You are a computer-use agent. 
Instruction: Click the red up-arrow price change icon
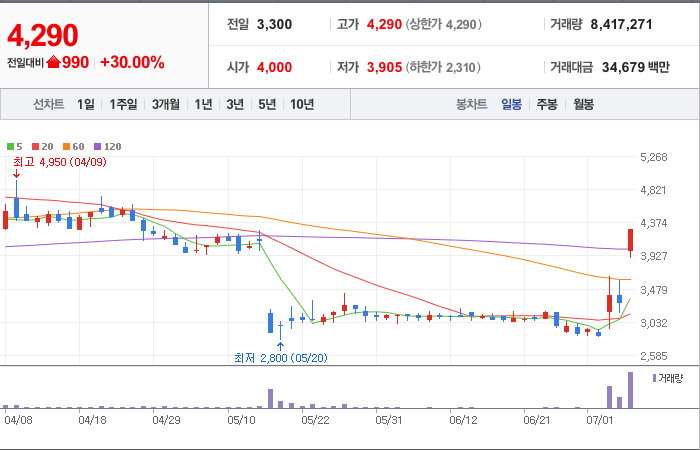pyautogui.click(x=53, y=62)
